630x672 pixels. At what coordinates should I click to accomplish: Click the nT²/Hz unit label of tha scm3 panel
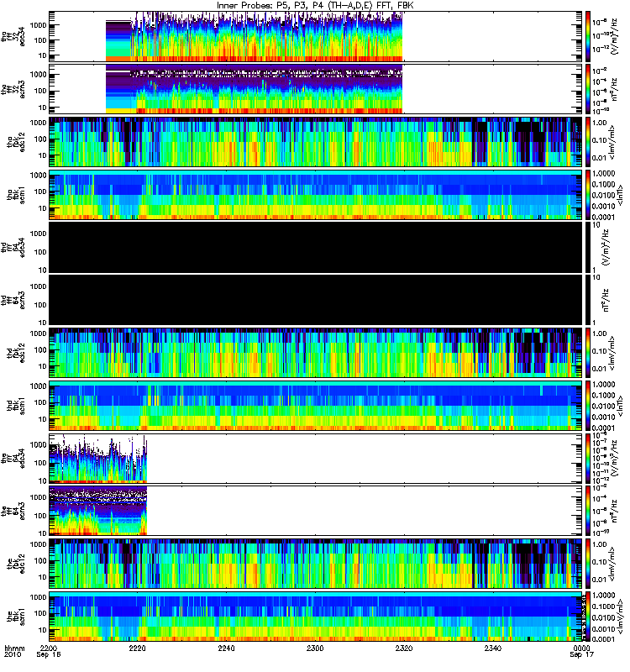(x=613, y=89)
